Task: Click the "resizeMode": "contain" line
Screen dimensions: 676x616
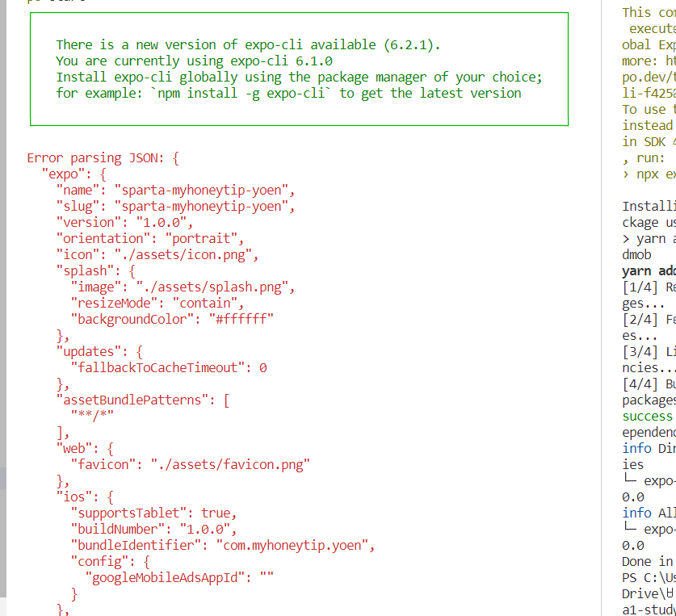Action: (x=157, y=304)
